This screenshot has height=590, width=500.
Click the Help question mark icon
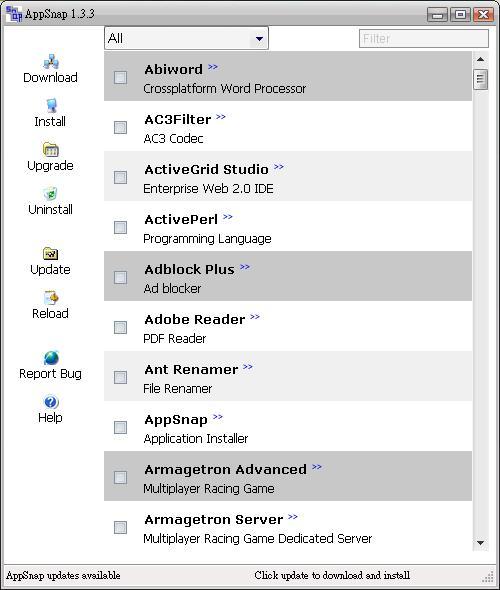click(51, 402)
